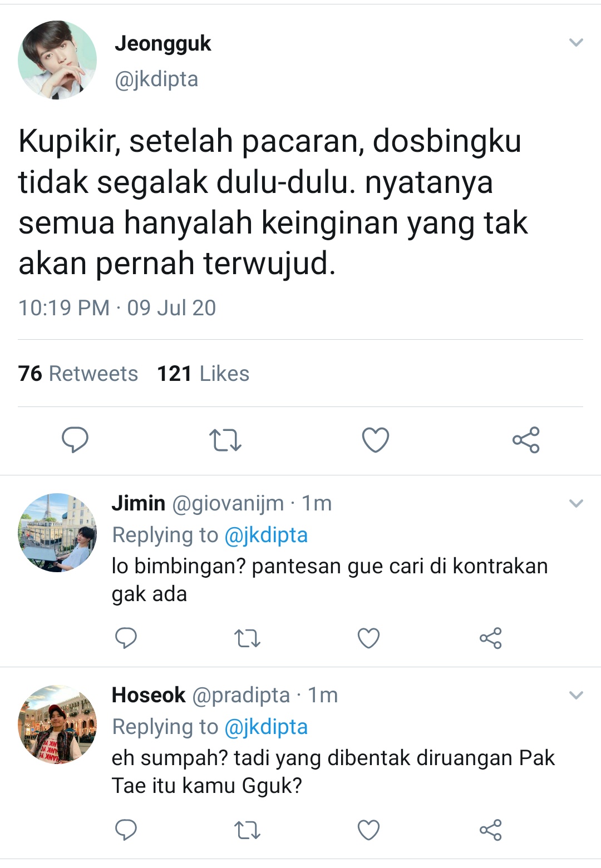Retweet Jimin's reply
Image resolution: width=601 pixels, height=868 pixels.
click(247, 638)
